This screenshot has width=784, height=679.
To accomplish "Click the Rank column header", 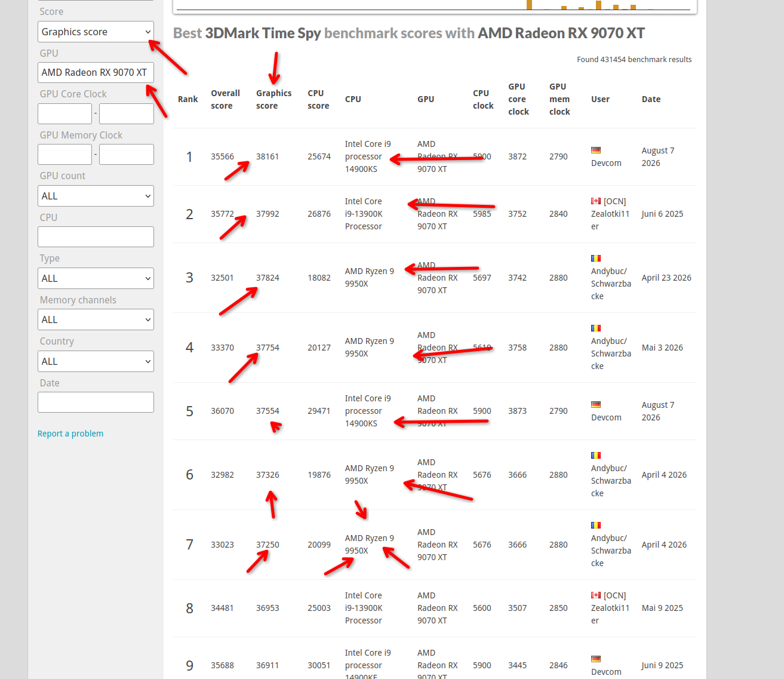I will click(x=188, y=99).
